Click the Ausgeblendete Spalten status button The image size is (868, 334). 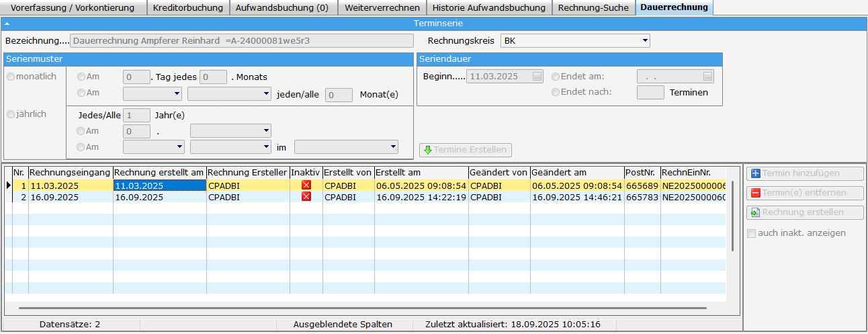[343, 324]
